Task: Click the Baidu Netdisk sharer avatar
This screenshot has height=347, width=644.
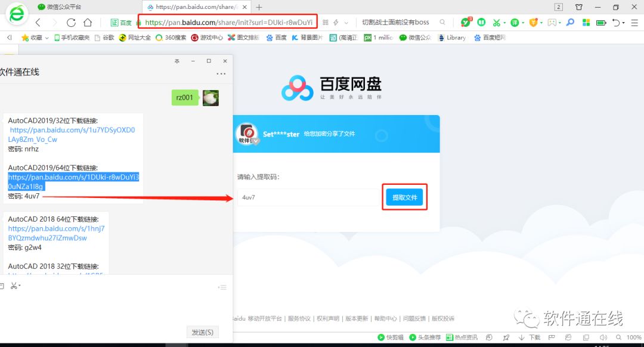Action: click(x=247, y=134)
